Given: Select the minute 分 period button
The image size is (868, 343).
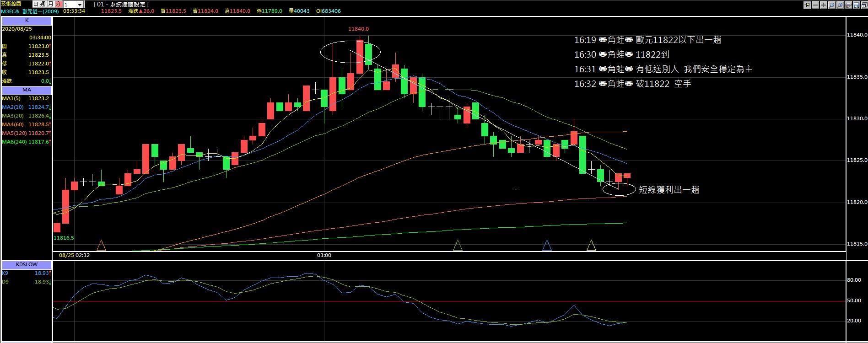Looking at the screenshot, I should click(x=58, y=4).
